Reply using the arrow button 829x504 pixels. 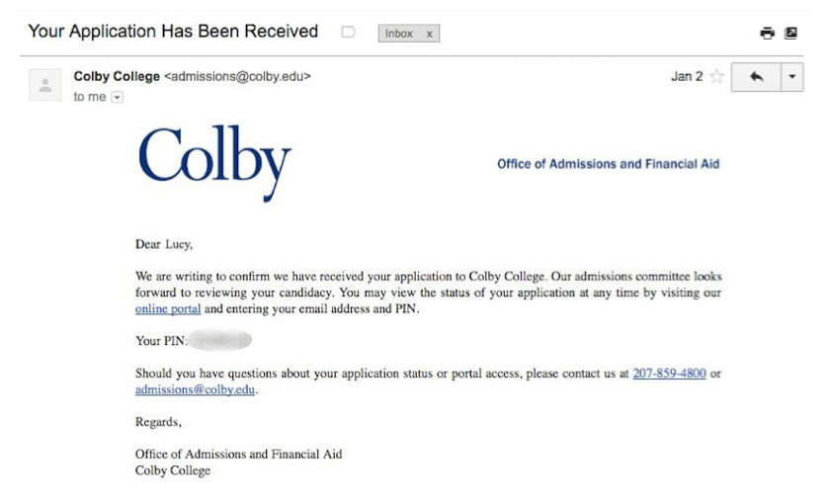(756, 77)
